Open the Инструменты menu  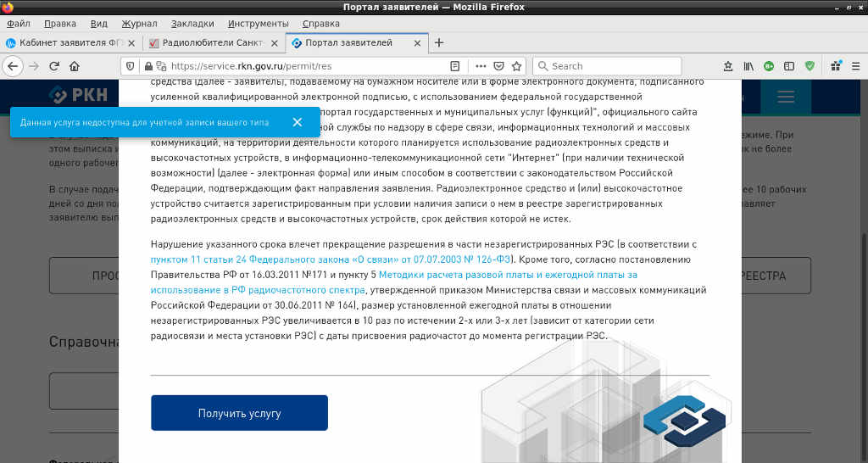point(258,23)
